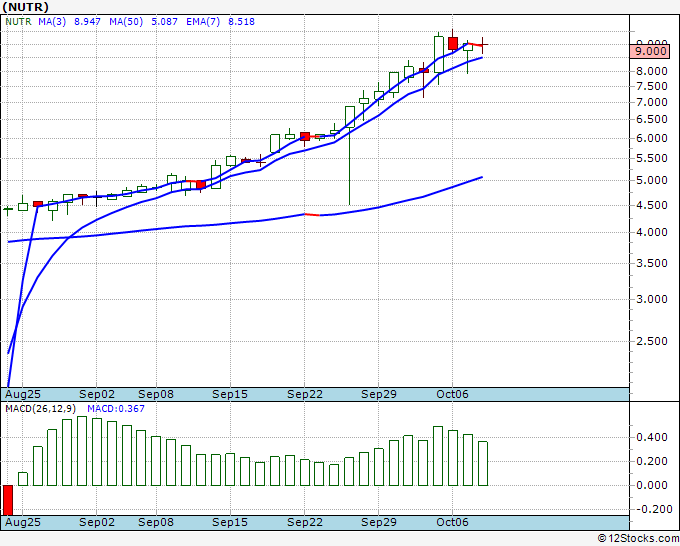Select the 6.000 price axis label
The height and width of the screenshot is (546, 680).
tap(651, 138)
